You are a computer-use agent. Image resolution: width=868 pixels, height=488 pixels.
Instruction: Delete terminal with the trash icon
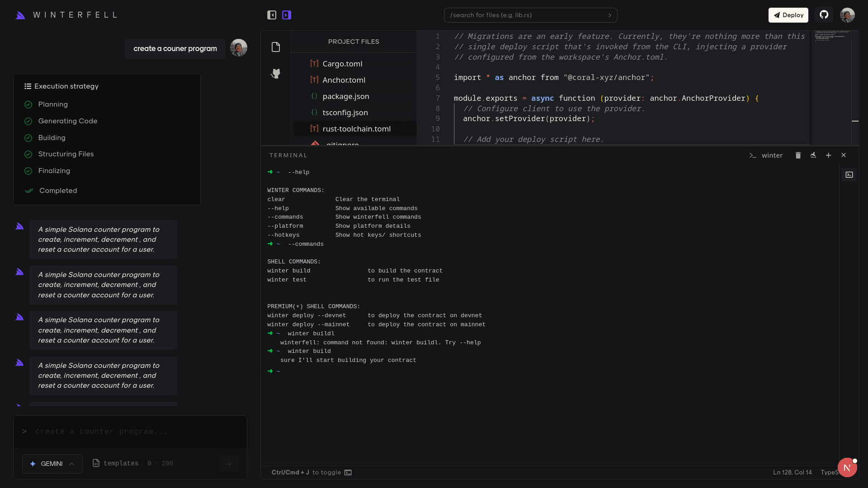(798, 155)
